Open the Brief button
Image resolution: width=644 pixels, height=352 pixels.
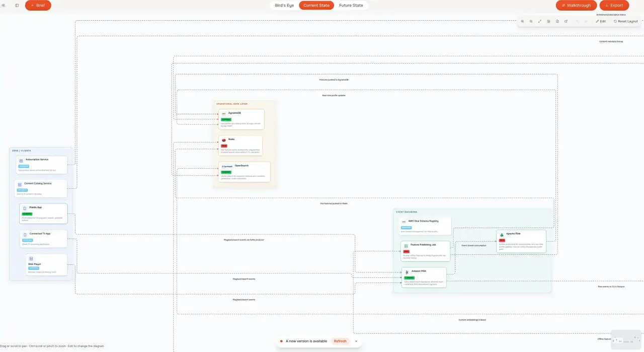click(x=38, y=6)
